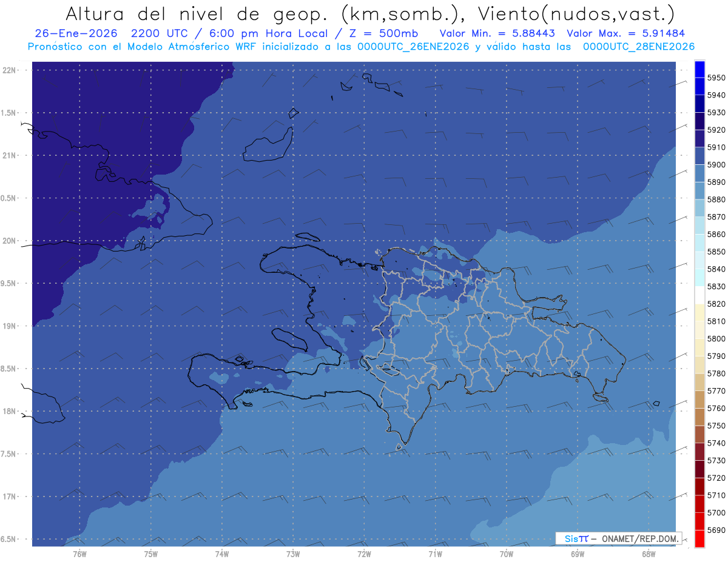The height and width of the screenshot is (562, 728).
Task: Click the '76W' longitude axis label
Action: pos(79,554)
